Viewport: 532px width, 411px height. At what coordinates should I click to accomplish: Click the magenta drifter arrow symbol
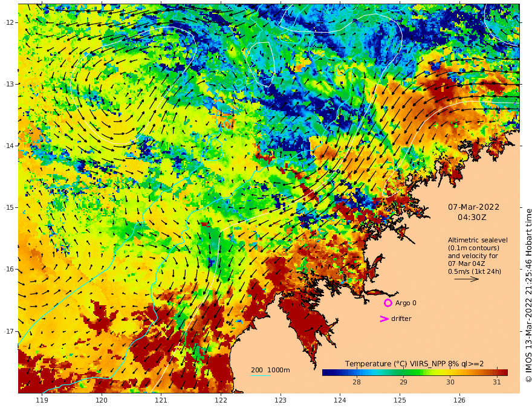(x=384, y=319)
